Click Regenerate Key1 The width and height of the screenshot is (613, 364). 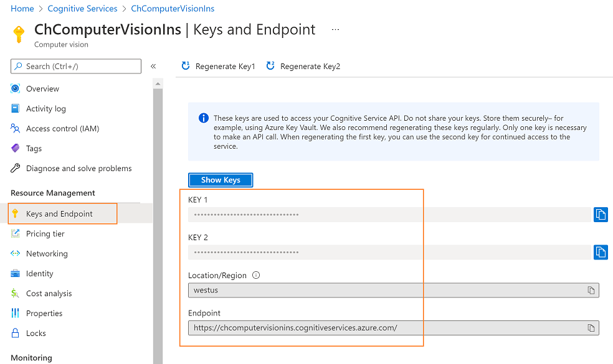[218, 67]
